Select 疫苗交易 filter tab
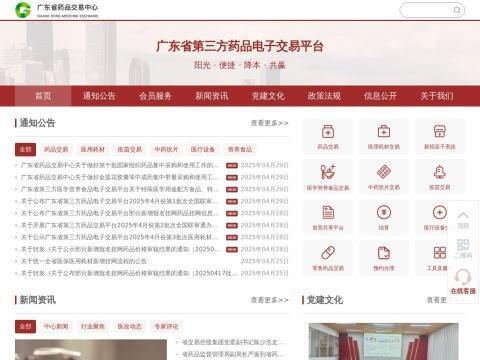 [x=130, y=149]
